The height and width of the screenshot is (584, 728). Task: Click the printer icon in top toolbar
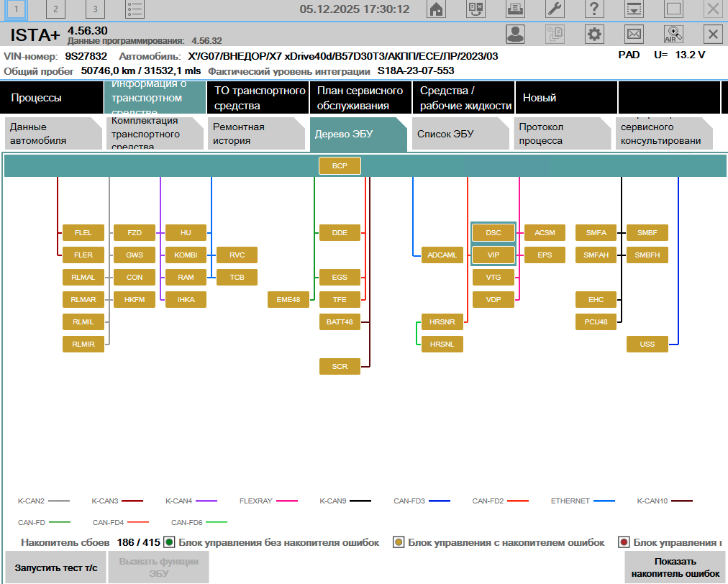(515, 9)
